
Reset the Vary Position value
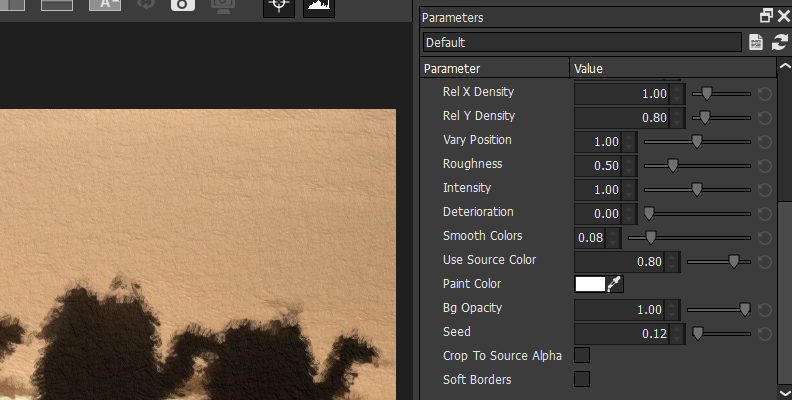pos(765,142)
